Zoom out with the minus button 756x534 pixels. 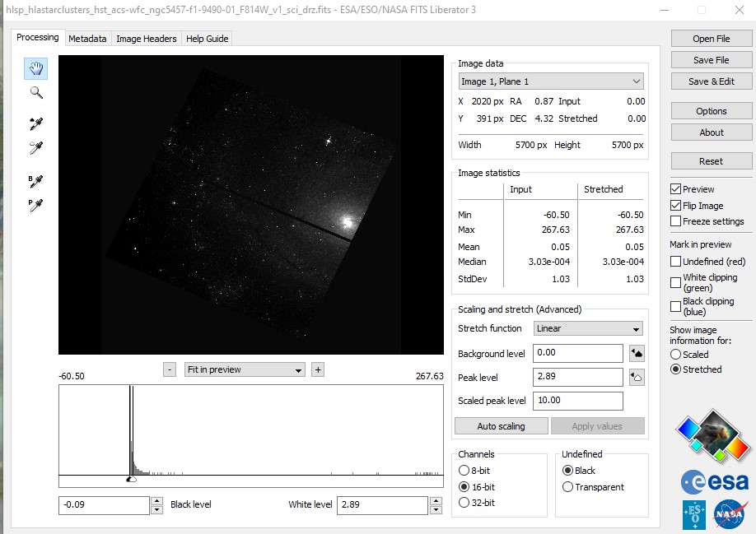pyautogui.click(x=170, y=369)
